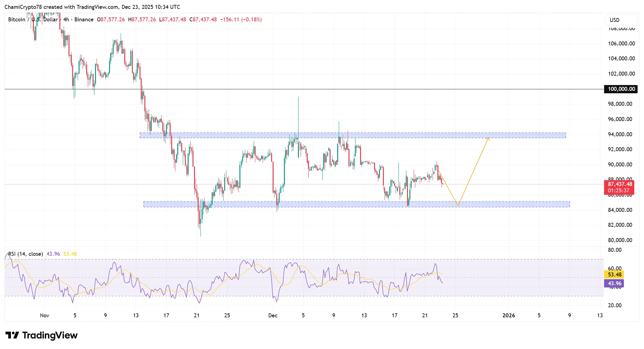Viewport: 644px width, 349px height.
Task: Click the red 87,437.48 current price tag
Action: [x=619, y=184]
